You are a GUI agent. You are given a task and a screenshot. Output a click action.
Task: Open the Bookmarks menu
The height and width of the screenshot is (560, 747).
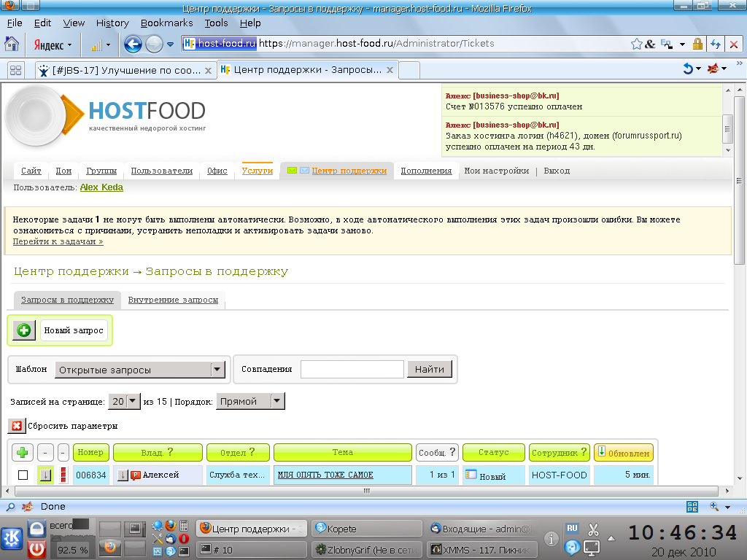[x=167, y=23]
